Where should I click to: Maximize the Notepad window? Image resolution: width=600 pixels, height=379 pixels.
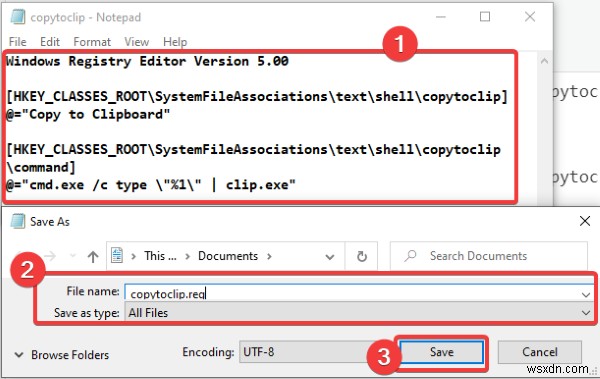pos(485,17)
